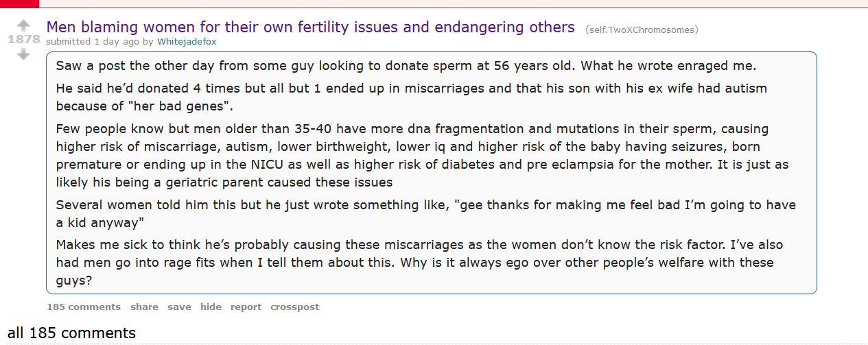Screen dimensions: 868x345
Task: Save this post
Action: [179, 307]
